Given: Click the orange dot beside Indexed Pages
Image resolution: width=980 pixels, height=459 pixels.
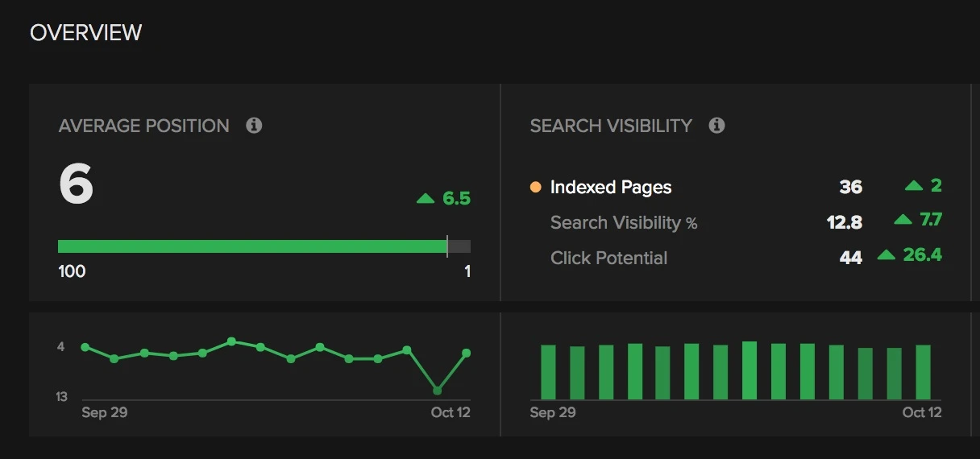Looking at the screenshot, I should tap(535, 188).
